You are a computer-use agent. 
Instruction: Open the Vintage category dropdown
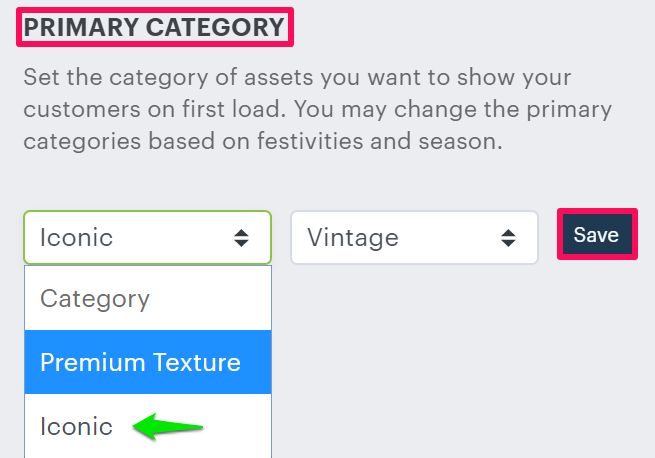(x=414, y=237)
